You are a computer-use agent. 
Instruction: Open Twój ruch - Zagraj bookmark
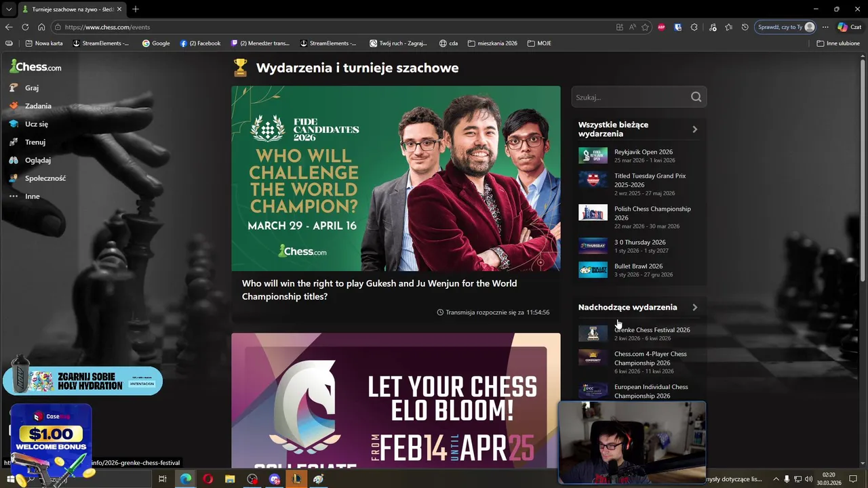coord(398,43)
